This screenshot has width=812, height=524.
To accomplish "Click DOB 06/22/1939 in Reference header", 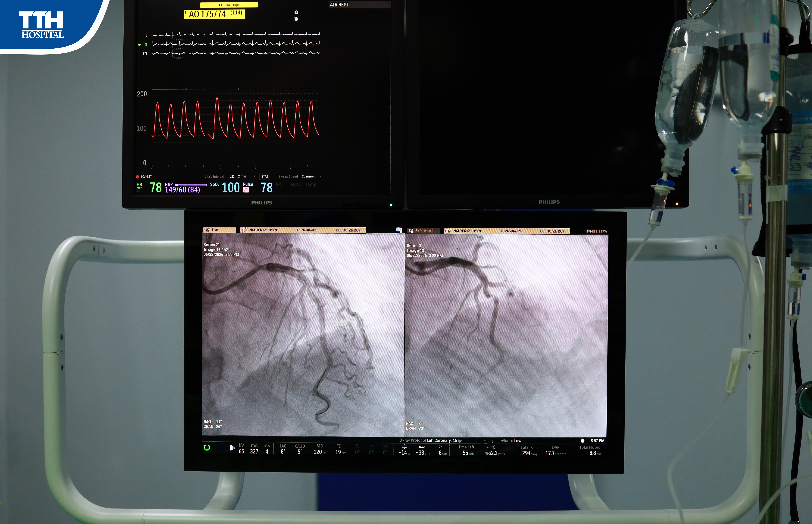I will tap(552, 231).
